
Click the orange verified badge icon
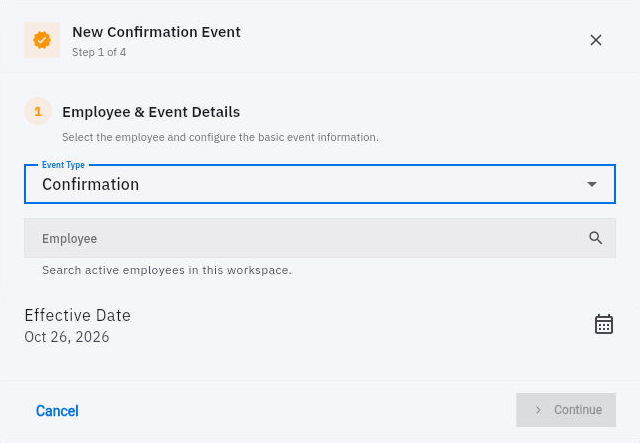point(42,40)
